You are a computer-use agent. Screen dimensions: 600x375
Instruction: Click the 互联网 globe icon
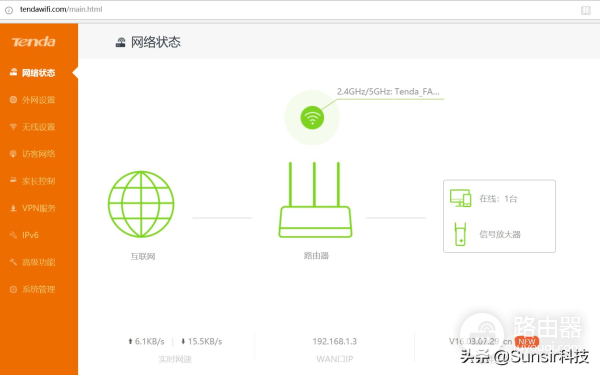pyautogui.click(x=141, y=204)
